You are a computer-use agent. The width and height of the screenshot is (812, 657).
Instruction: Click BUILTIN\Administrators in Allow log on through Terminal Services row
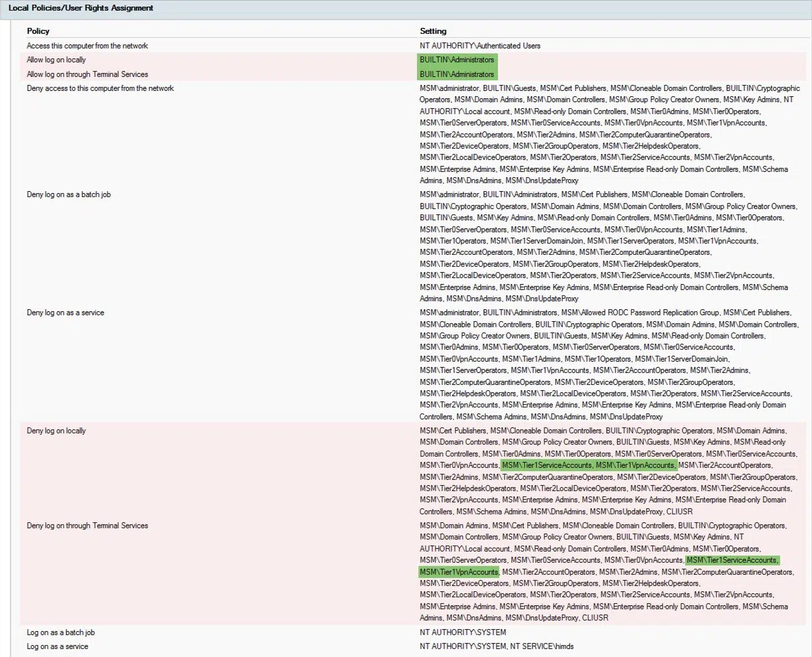pyautogui.click(x=457, y=74)
